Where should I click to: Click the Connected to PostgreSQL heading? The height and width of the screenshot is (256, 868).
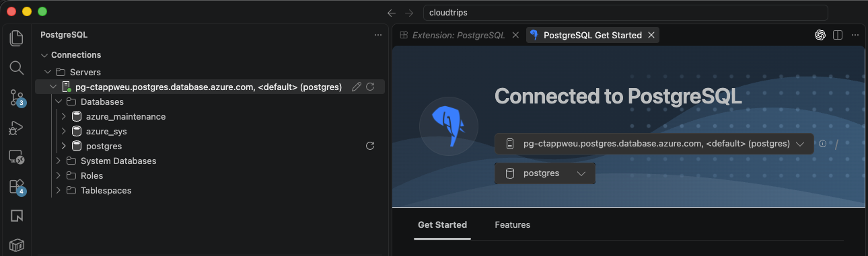(x=618, y=96)
